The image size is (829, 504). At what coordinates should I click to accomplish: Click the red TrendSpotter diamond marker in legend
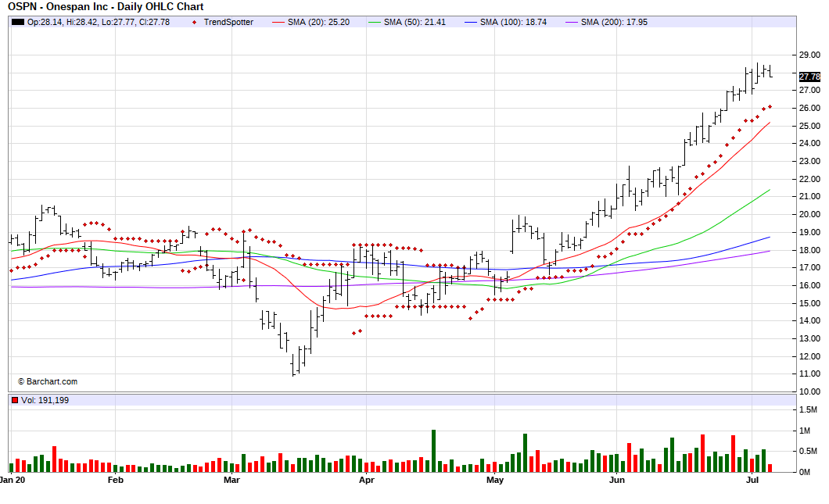point(195,22)
